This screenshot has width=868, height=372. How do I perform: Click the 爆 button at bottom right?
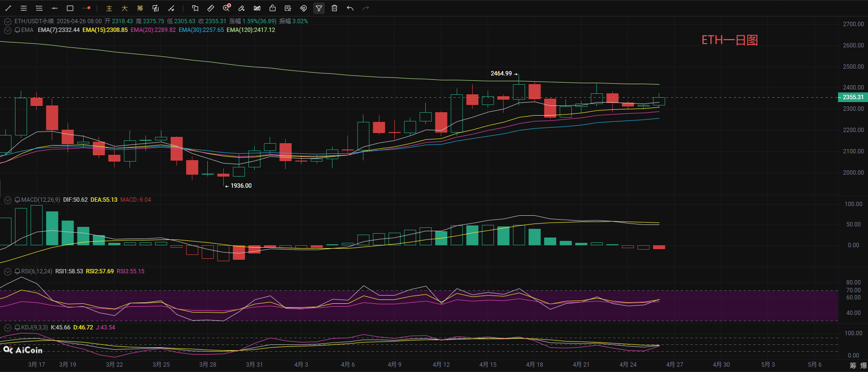pos(863,365)
